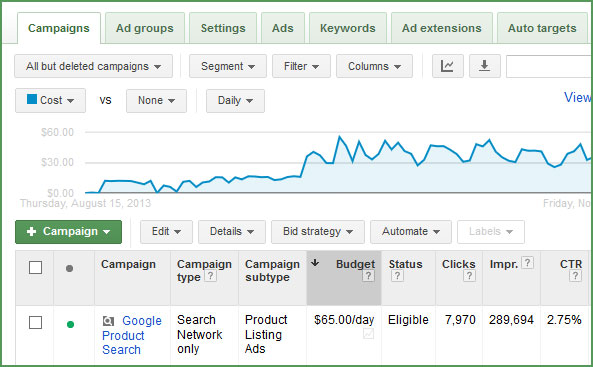Screen dimensions: 593x367
Task: Click the help icon under Clicks header
Action: 469,276
